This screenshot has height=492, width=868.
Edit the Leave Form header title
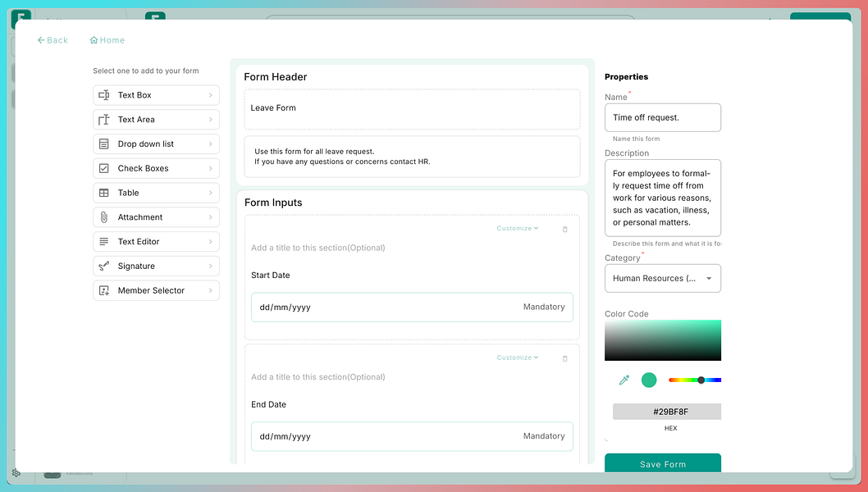coord(412,109)
